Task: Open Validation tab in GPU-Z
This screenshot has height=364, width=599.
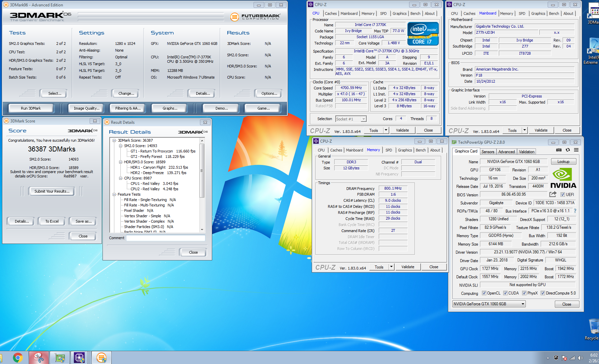Action: coord(526,152)
